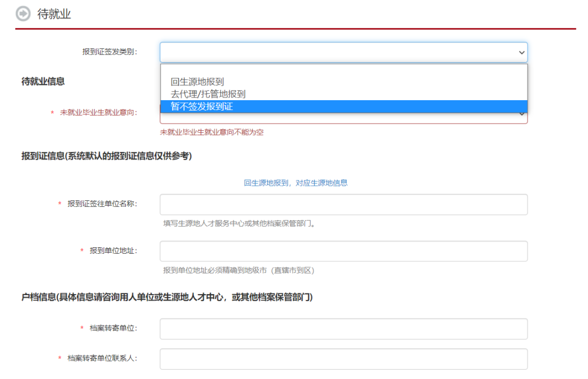This screenshot has height=379, width=588.
Task: Click the 待就业 page title
Action: click(54, 14)
